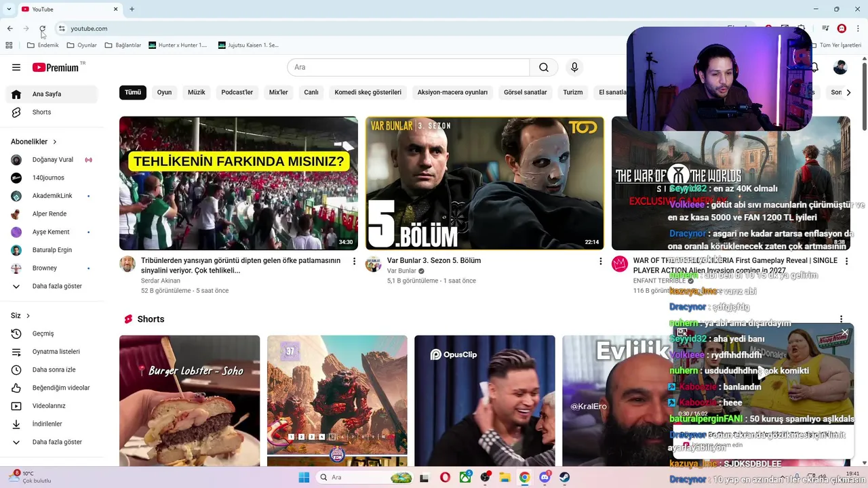Select the Müzik category chip
The height and width of the screenshot is (488, 868).
(x=197, y=92)
